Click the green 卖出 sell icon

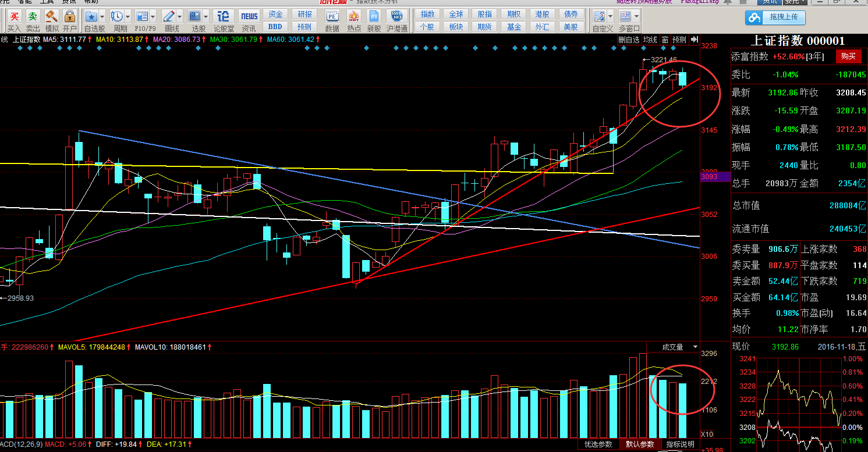pyautogui.click(x=33, y=16)
